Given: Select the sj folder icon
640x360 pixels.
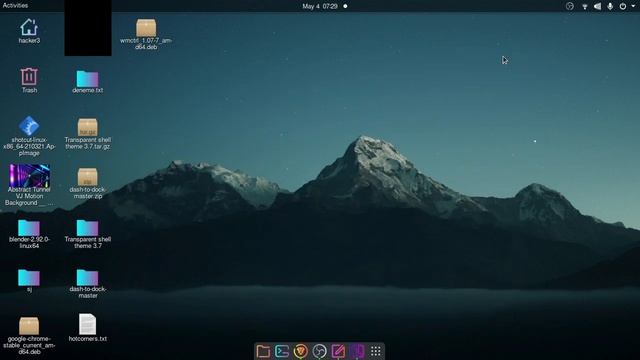Looking at the screenshot, I should coord(29,277).
